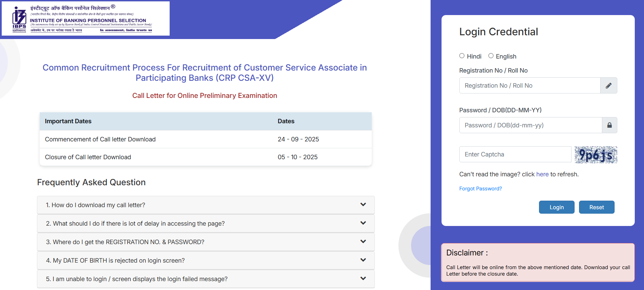Click the 'Common Recruitment Process' page title
Viewport: 644px width, 290px height.
205,73
